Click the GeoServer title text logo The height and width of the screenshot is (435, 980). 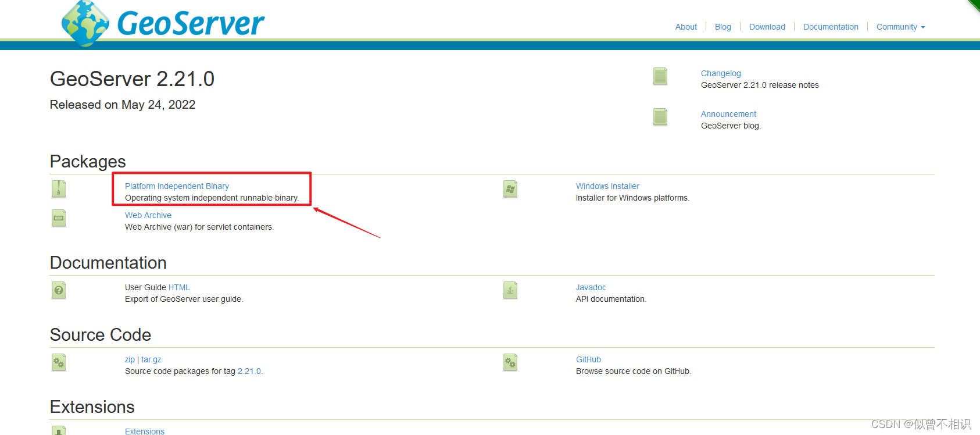191,23
